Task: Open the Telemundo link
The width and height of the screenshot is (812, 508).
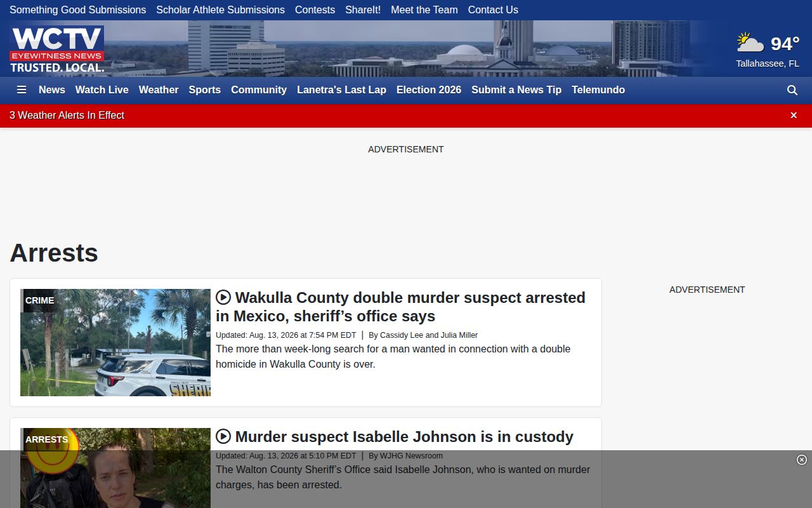Action: [x=598, y=90]
